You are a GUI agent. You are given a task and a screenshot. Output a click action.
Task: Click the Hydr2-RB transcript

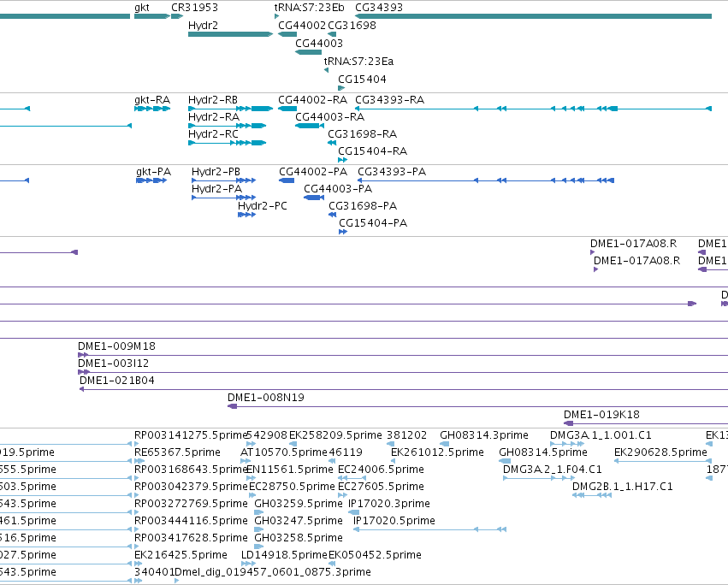click(x=230, y=109)
